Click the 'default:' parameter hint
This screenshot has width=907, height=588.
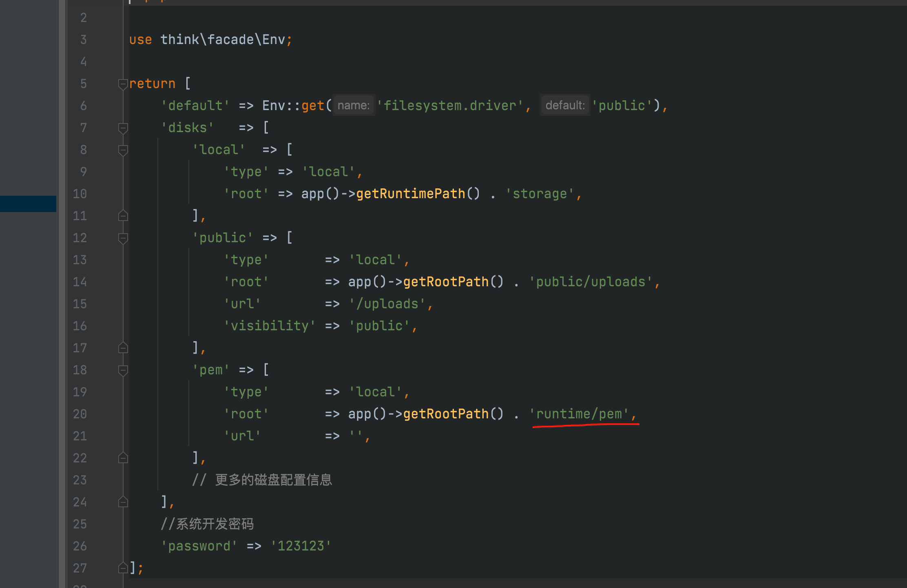565,106
